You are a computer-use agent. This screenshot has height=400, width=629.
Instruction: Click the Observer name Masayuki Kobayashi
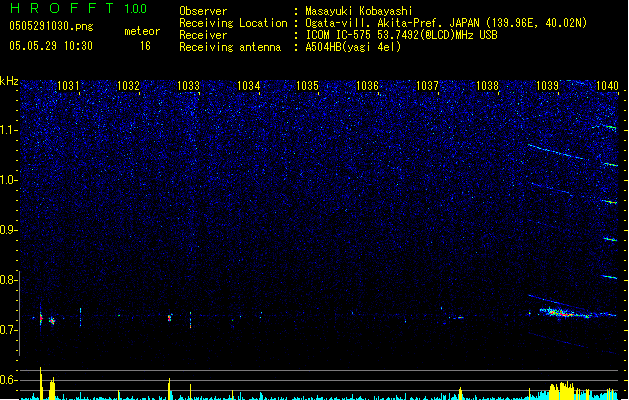359,11
